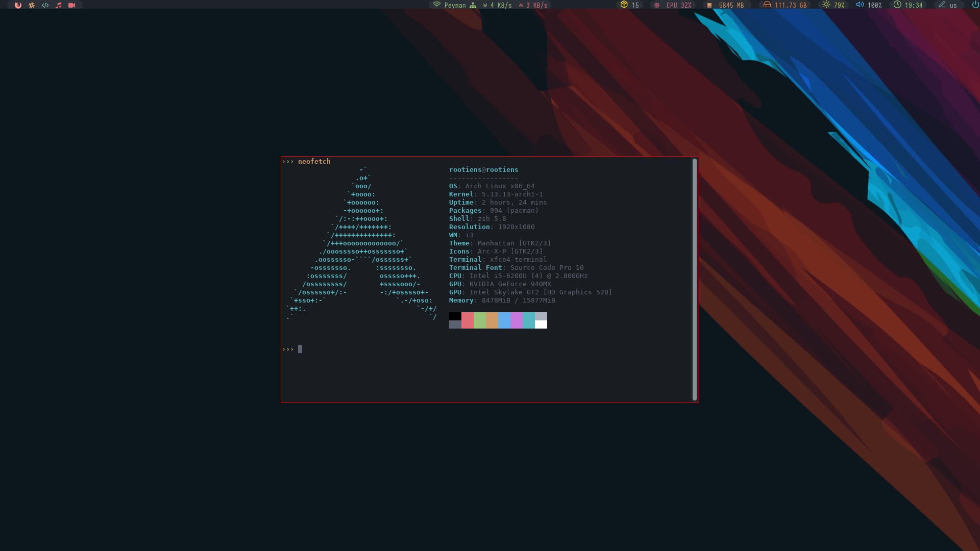Click the red color block in neofetch palette
Screen dimensions: 980x551
(x=468, y=320)
